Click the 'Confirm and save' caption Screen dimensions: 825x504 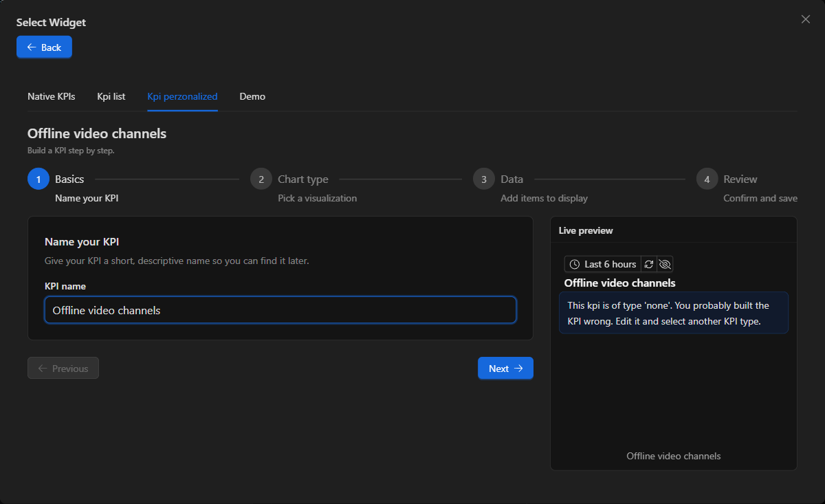coord(760,198)
